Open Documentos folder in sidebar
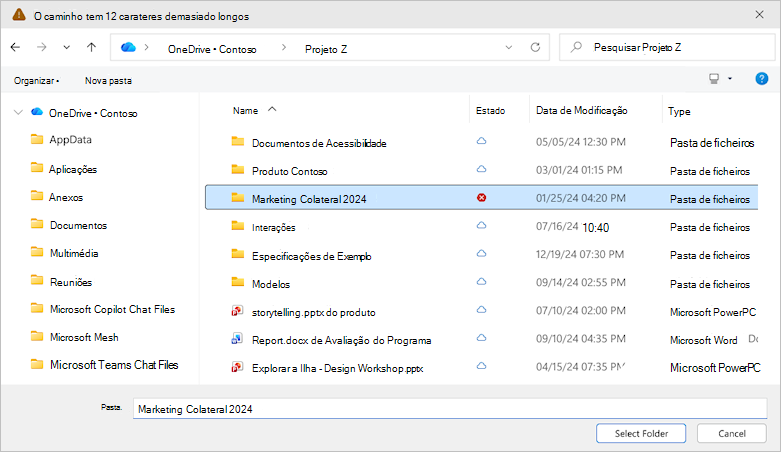 point(78,225)
